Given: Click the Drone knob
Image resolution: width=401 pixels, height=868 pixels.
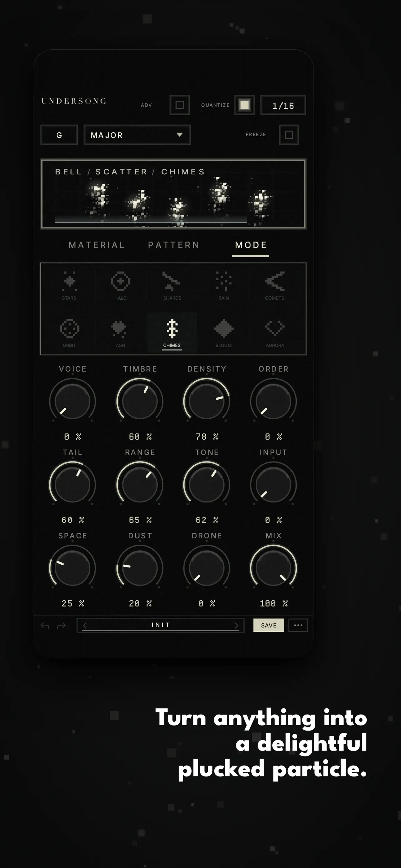Looking at the screenshot, I should coord(206,568).
